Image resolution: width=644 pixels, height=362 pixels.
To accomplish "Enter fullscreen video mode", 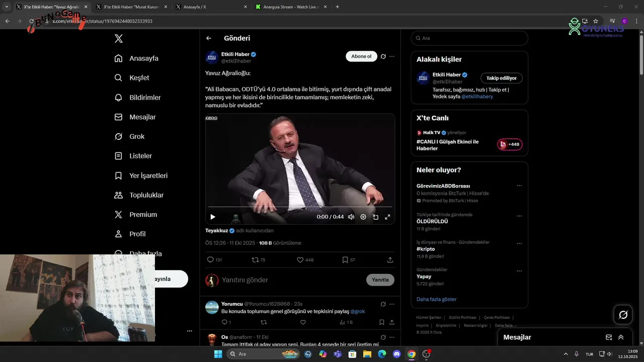I will click(387, 217).
